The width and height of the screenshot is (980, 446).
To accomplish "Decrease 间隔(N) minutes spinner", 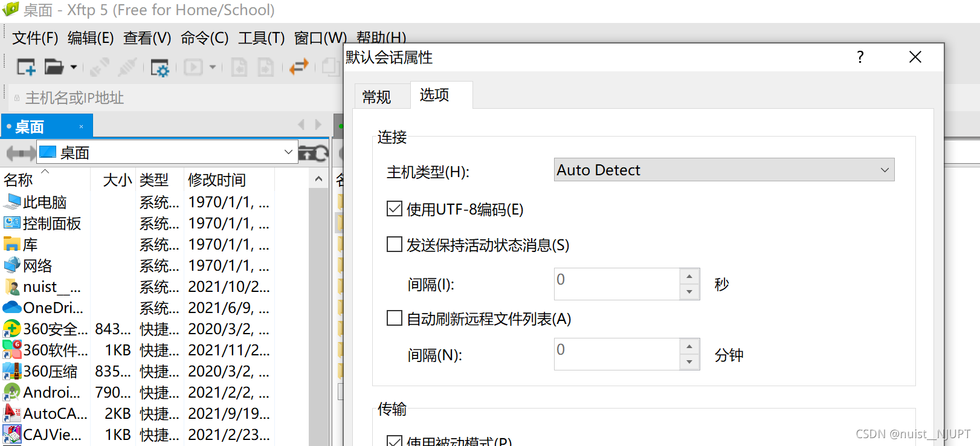I will click(x=689, y=362).
